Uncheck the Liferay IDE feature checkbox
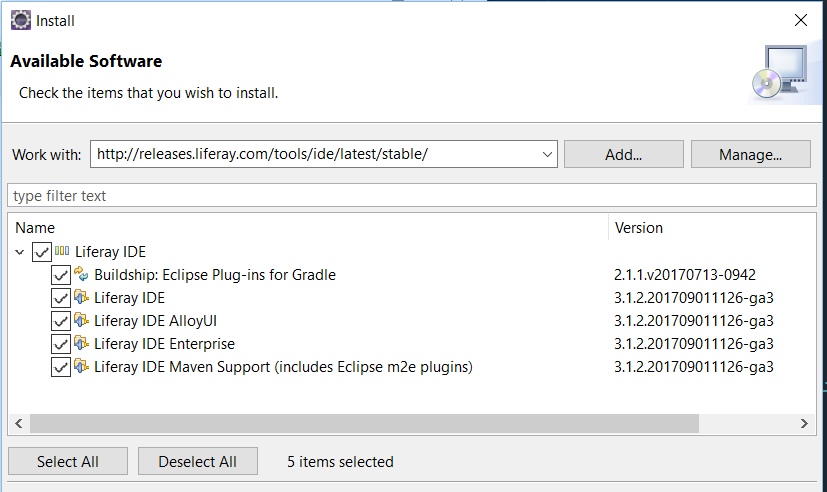The width and height of the screenshot is (827, 492). [x=61, y=298]
